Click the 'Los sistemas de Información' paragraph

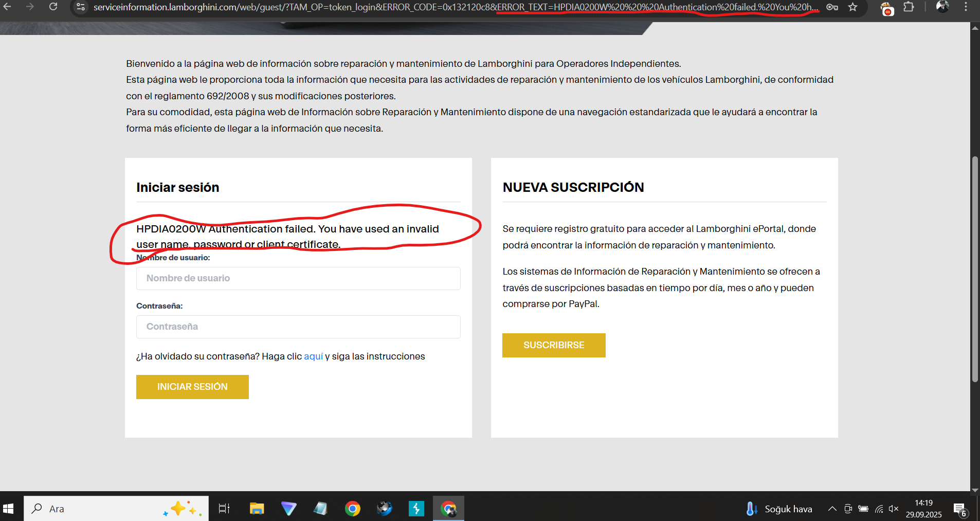pos(661,288)
